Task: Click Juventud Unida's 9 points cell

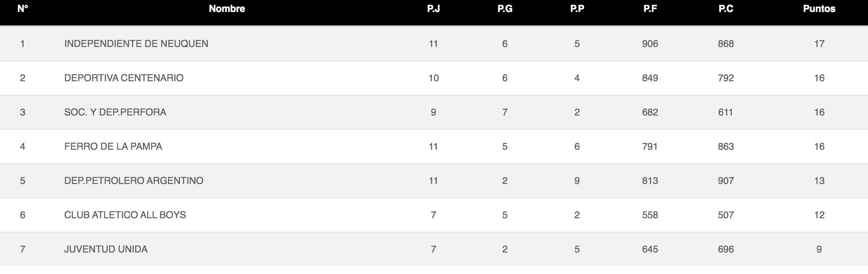Action: 819,249
